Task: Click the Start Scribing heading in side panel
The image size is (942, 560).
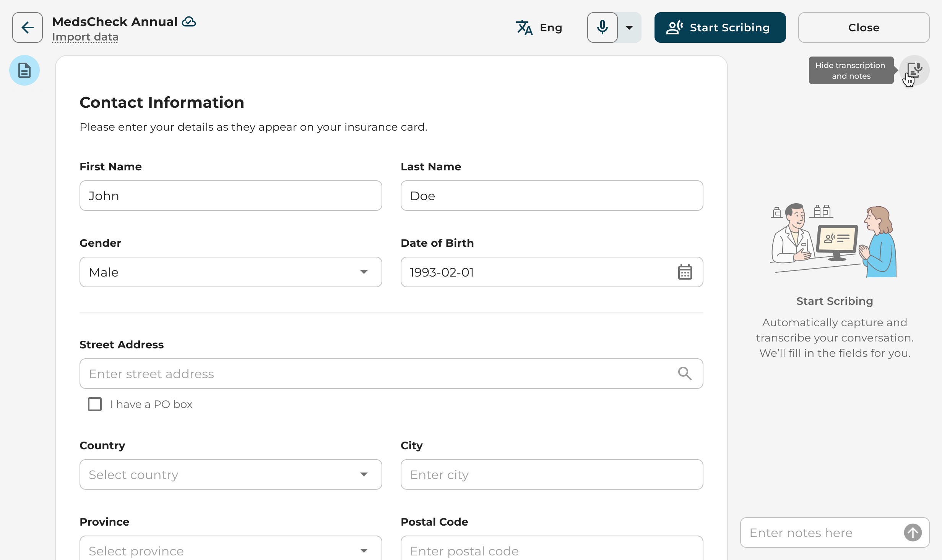Action: [835, 301]
